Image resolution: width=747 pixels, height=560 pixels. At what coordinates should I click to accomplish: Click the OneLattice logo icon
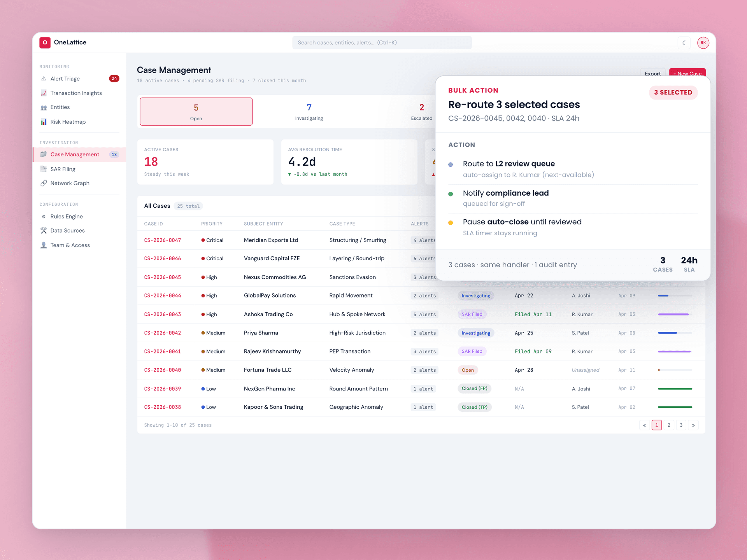[45, 42]
